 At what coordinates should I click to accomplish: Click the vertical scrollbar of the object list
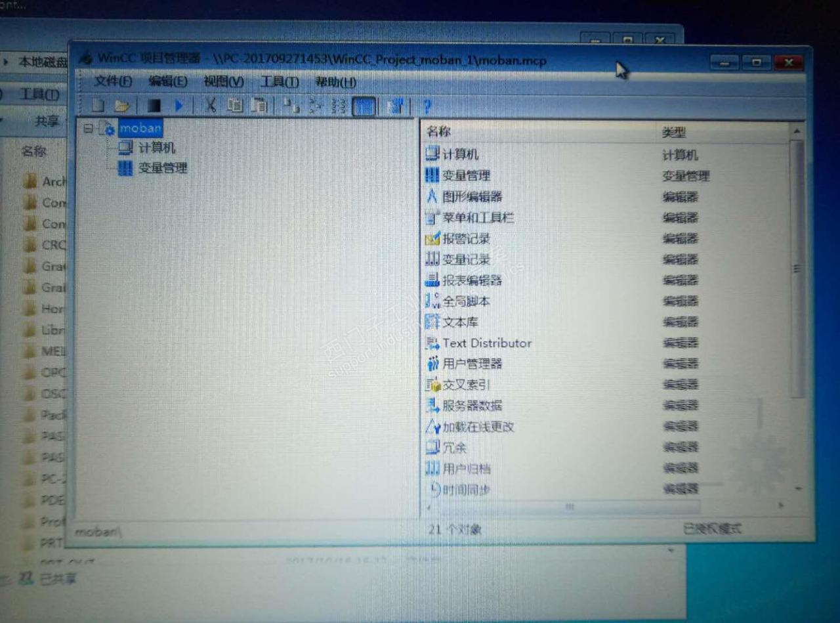click(x=797, y=269)
